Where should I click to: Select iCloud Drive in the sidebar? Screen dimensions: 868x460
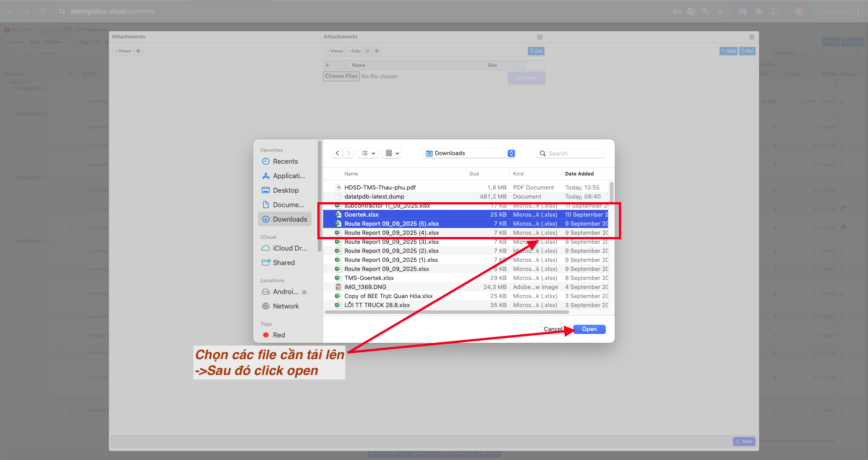click(x=289, y=248)
